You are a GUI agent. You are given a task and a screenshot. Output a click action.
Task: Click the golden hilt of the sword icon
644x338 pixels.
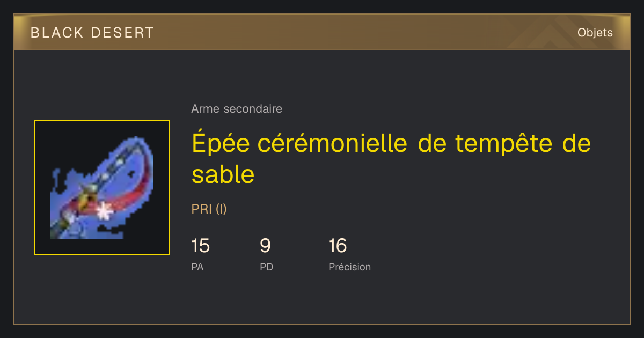click(83, 201)
